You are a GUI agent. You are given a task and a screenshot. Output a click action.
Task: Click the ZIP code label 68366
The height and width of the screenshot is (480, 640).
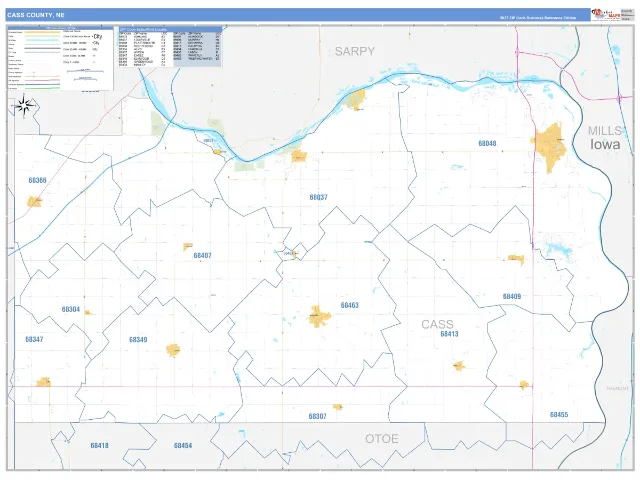[38, 180]
